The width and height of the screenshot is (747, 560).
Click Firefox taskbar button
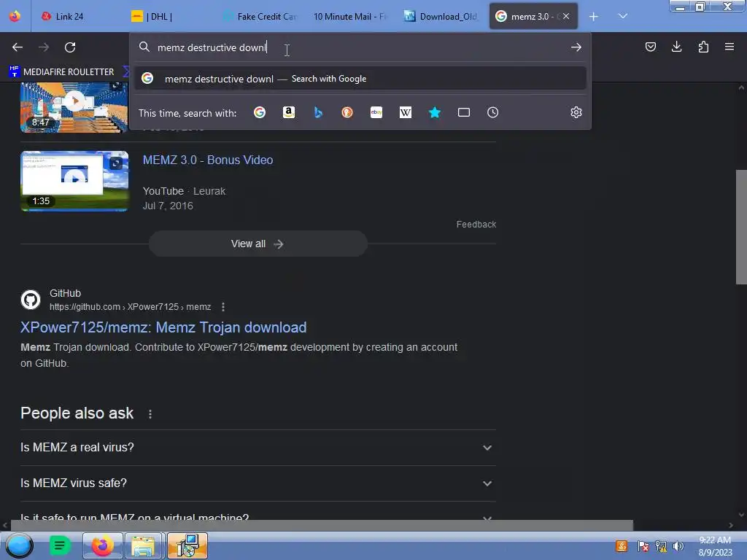pos(102,545)
